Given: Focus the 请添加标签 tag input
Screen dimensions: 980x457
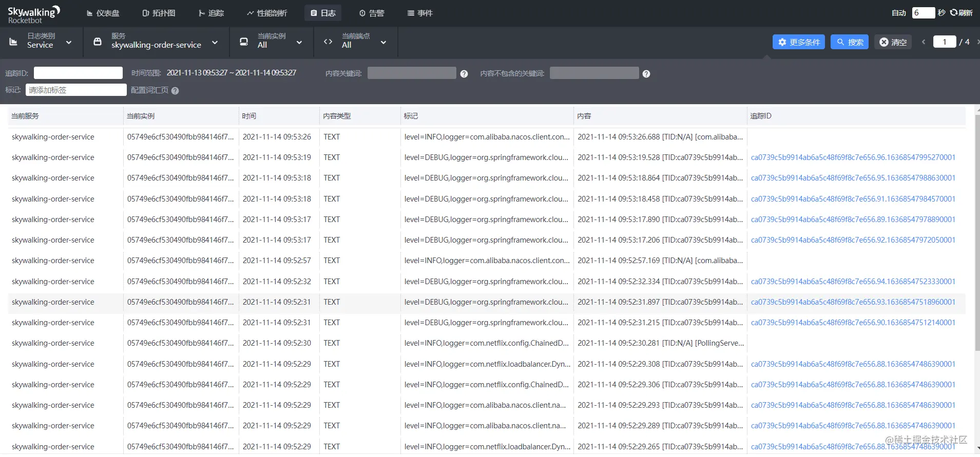Looking at the screenshot, I should [76, 90].
